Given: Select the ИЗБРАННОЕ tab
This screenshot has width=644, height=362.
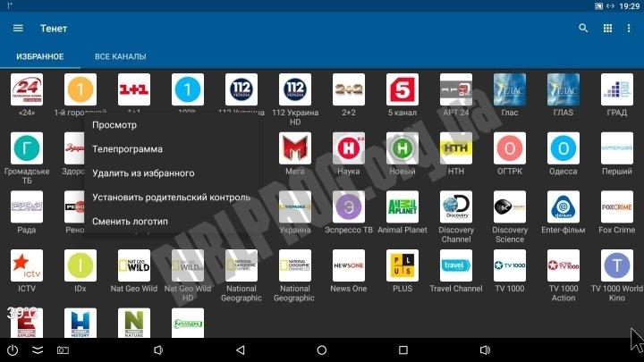Looking at the screenshot, I should click(38, 56).
